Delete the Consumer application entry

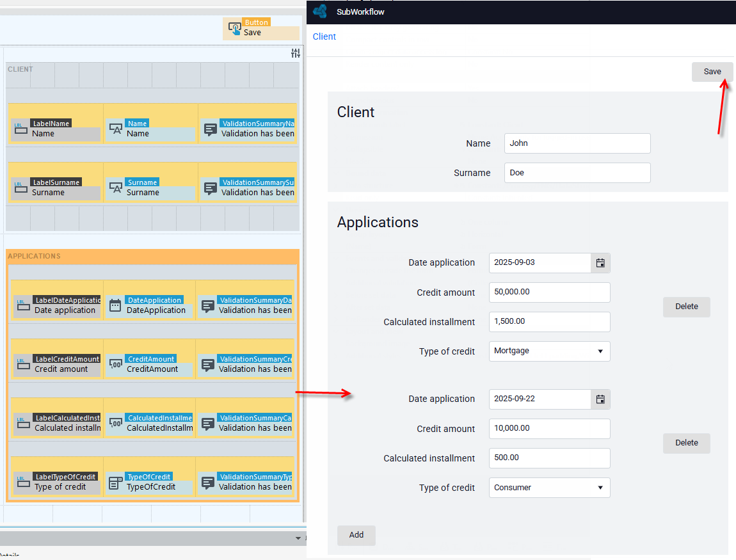686,443
